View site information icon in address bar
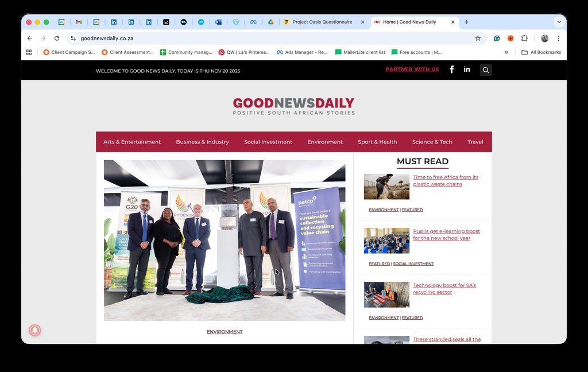588x372 pixels. (x=73, y=38)
